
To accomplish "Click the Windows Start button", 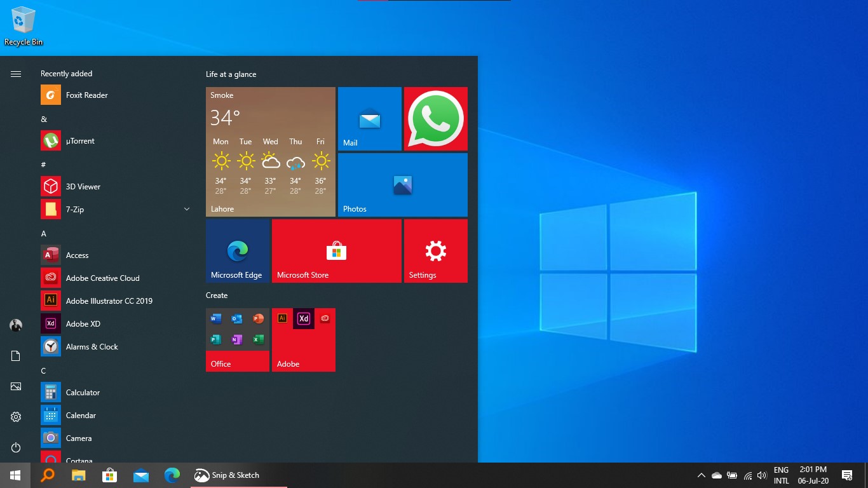I will tap(15, 475).
